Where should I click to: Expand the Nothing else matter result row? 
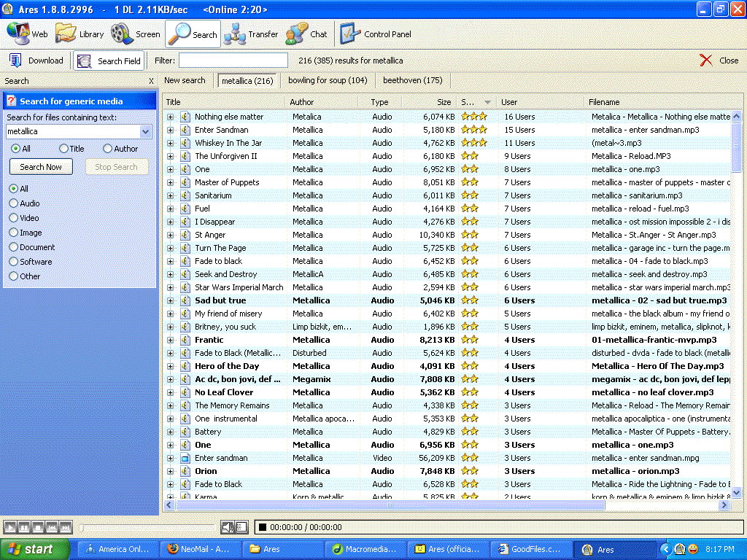[171, 117]
